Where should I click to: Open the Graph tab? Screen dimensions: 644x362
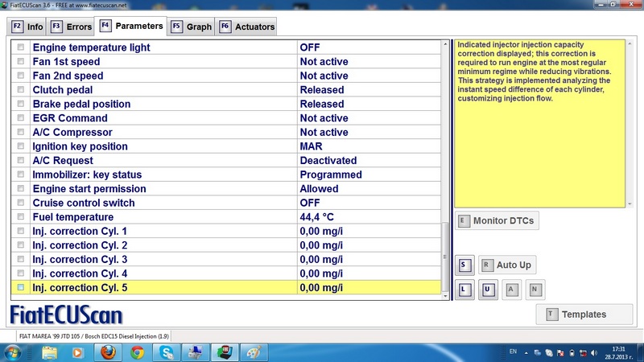point(191,27)
